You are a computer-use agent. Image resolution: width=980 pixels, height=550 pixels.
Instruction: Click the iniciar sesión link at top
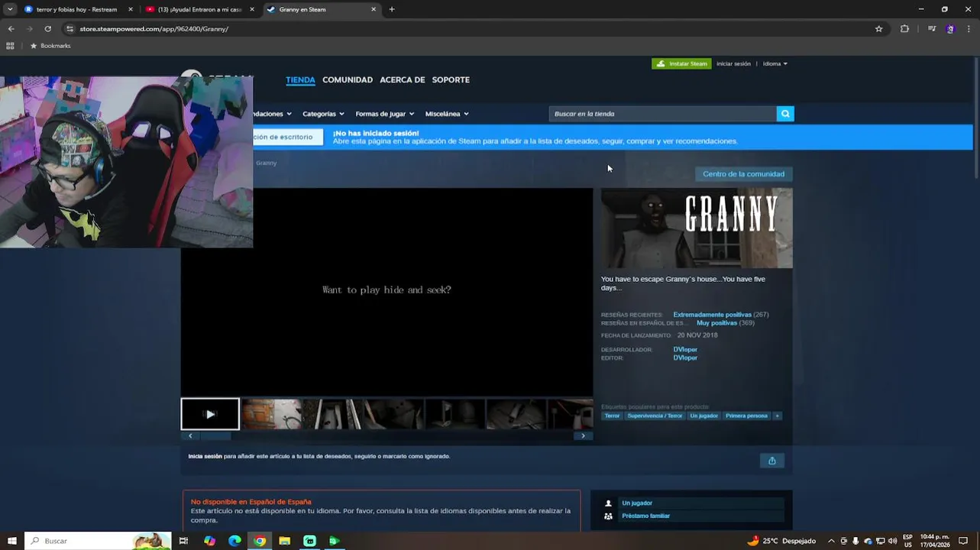click(733, 63)
